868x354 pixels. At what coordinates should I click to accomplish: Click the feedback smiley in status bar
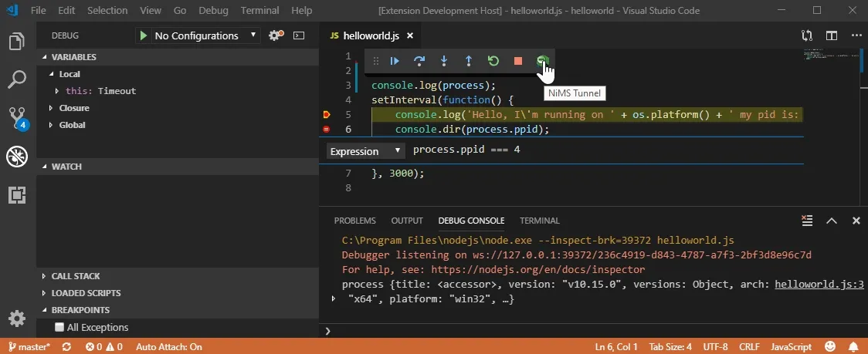830,347
